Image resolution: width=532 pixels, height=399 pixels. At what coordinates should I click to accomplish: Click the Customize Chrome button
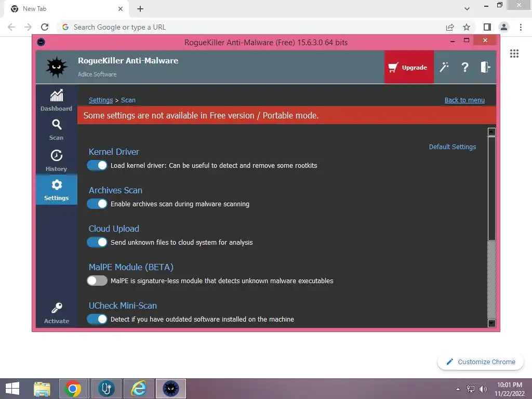pos(481,362)
